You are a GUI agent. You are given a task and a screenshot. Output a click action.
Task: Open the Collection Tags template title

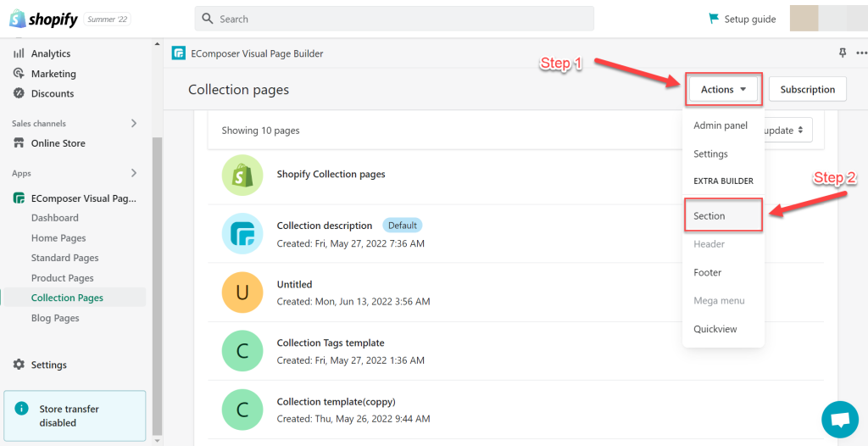331,343
